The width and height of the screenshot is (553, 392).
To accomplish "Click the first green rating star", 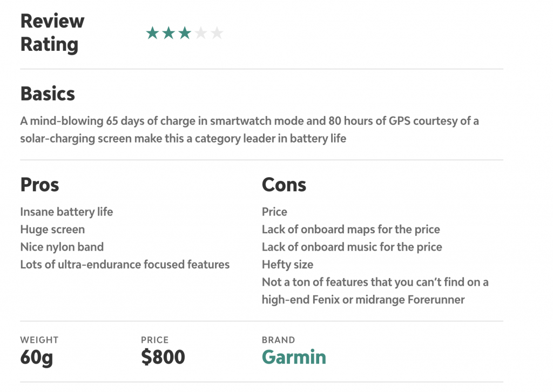I will pos(152,33).
